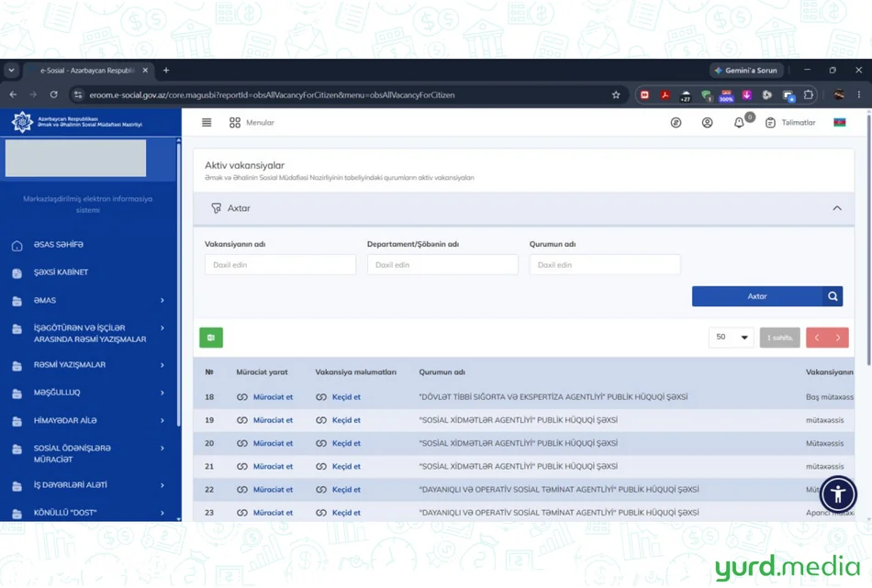Expand SOSİAL ÖDƏNİŞLƏRƏ MÜRACİƏT sidebar menu

pyautogui.click(x=89, y=453)
